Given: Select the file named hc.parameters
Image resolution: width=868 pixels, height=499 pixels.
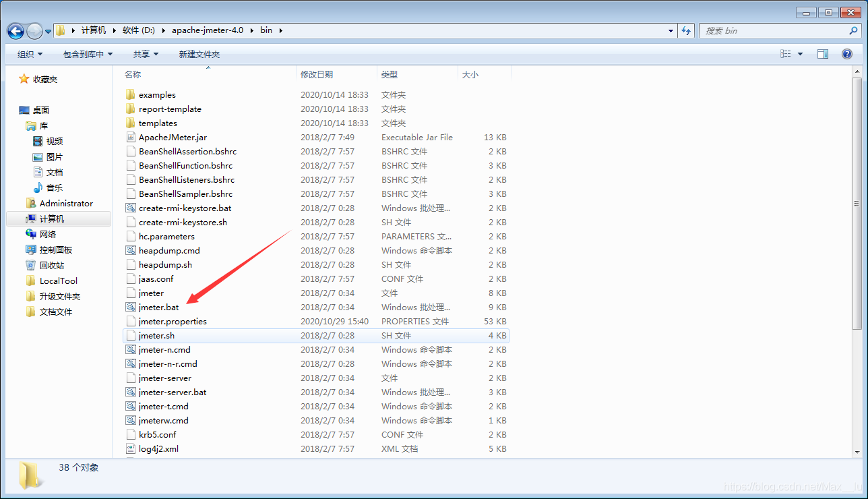Looking at the screenshot, I should (166, 236).
